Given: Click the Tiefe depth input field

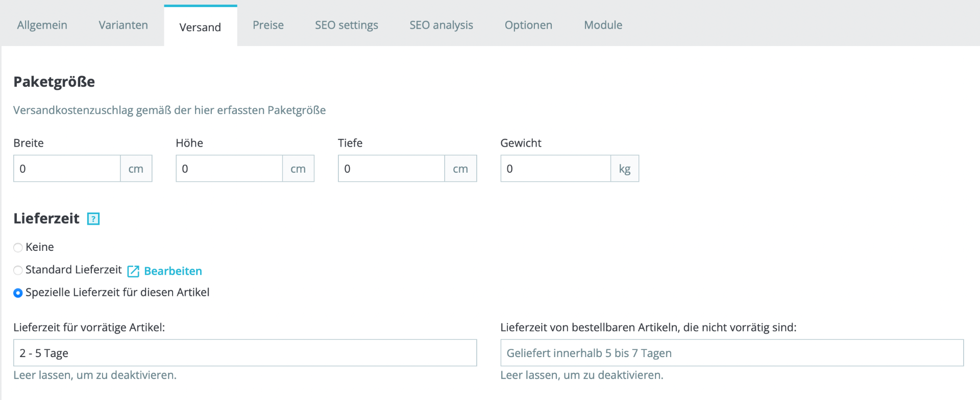Looking at the screenshot, I should pyautogui.click(x=391, y=169).
